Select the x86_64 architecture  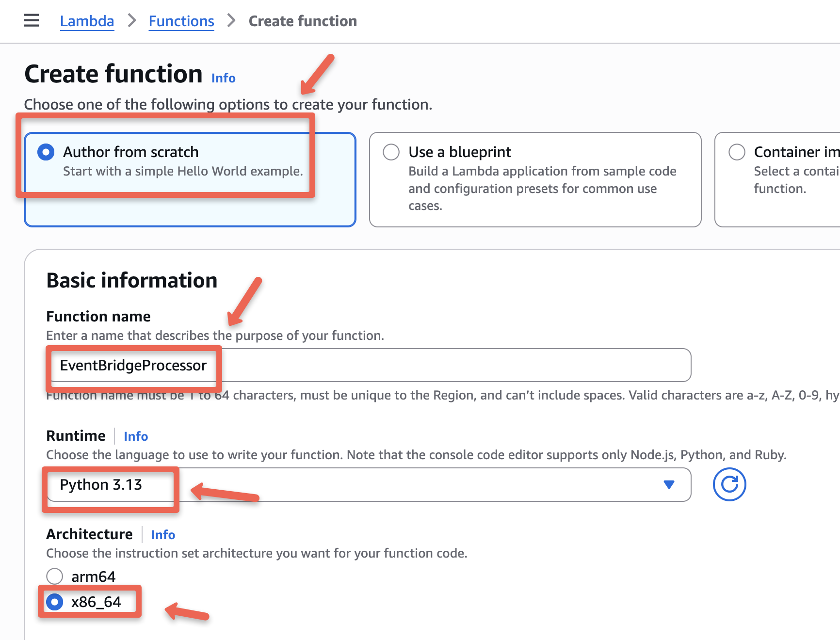tap(54, 602)
